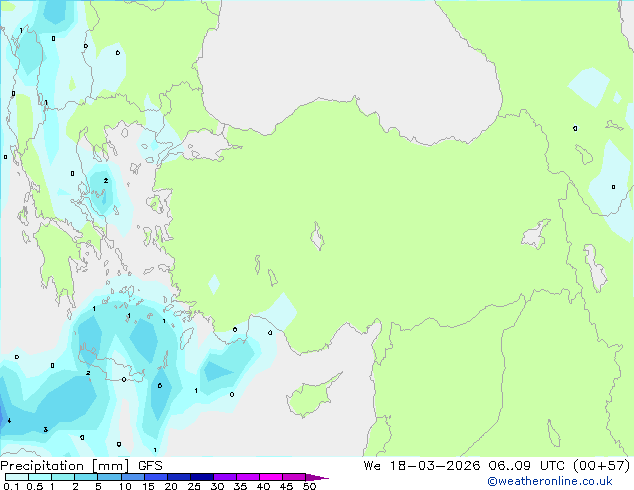634x490 pixels.
Task: Pick the 25–30 mm dark navy legend swatch
Action: click(202, 477)
